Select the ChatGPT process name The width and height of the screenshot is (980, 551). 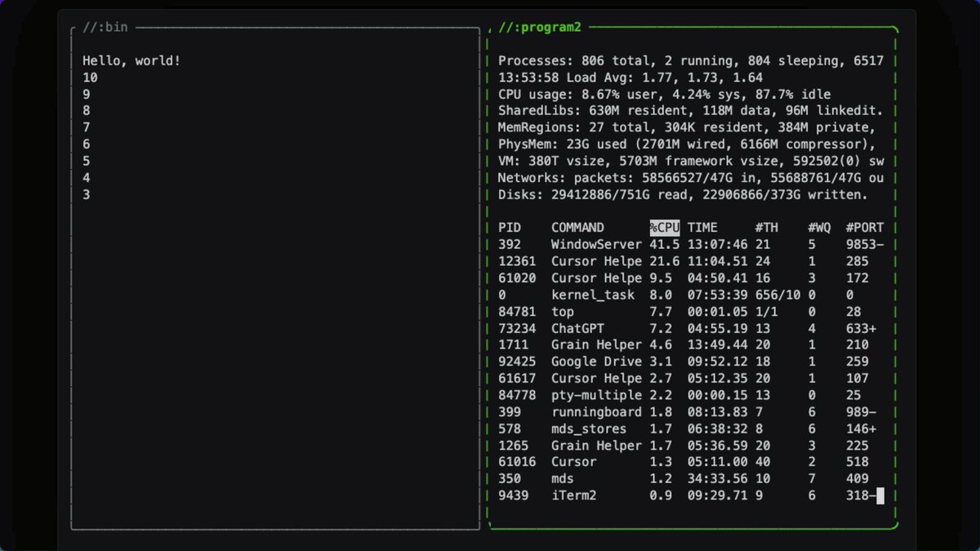point(577,328)
